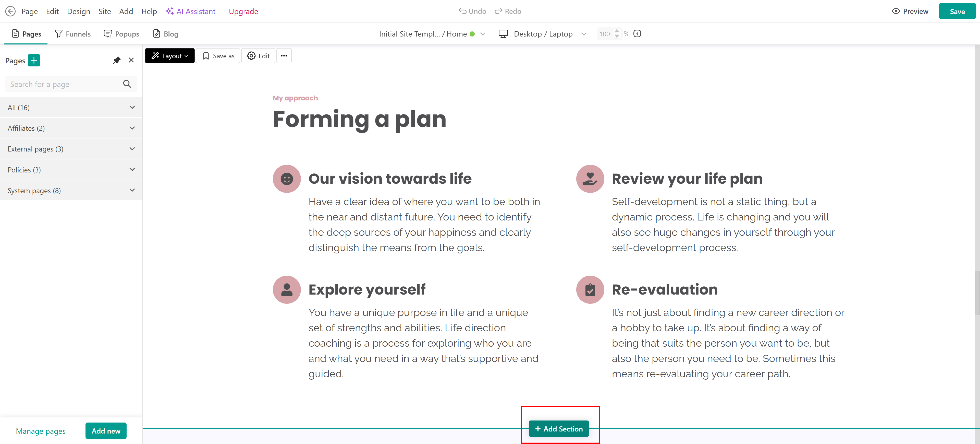980x444 pixels.
Task: Click the zoom info icon
Action: point(637,33)
